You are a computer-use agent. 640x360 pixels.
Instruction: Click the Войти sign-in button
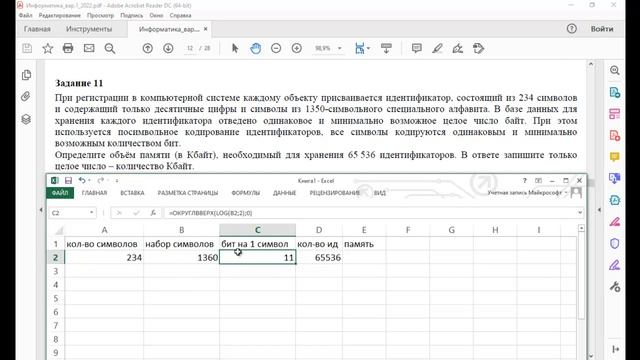coord(602,29)
